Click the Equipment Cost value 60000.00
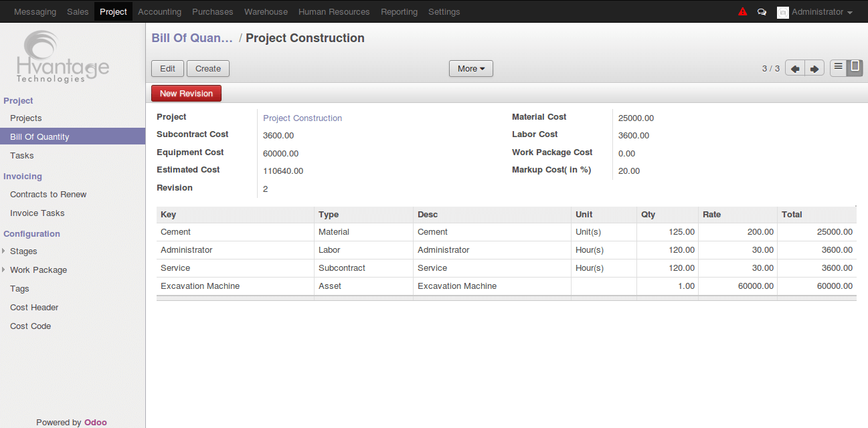 [x=281, y=154]
